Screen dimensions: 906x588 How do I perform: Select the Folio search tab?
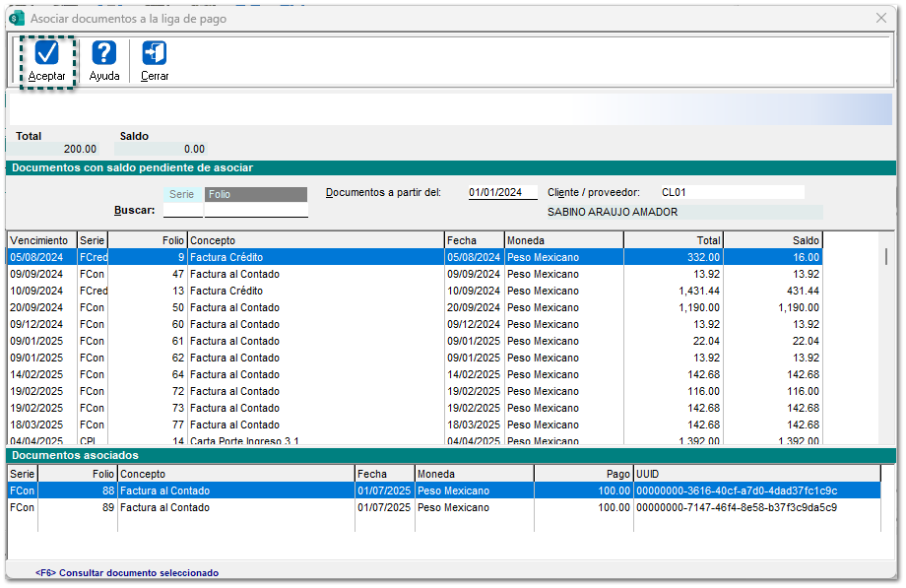(255, 195)
